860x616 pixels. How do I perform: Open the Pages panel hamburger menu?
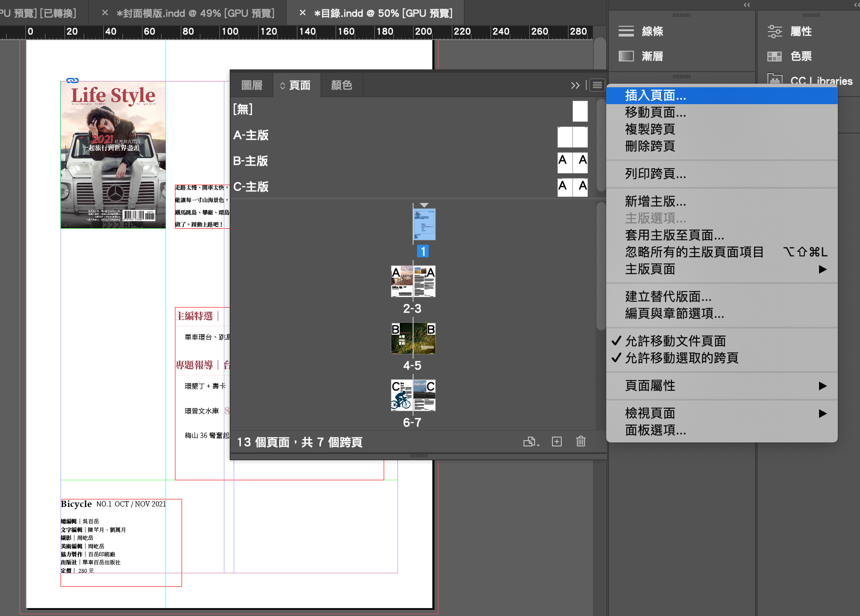click(x=597, y=85)
